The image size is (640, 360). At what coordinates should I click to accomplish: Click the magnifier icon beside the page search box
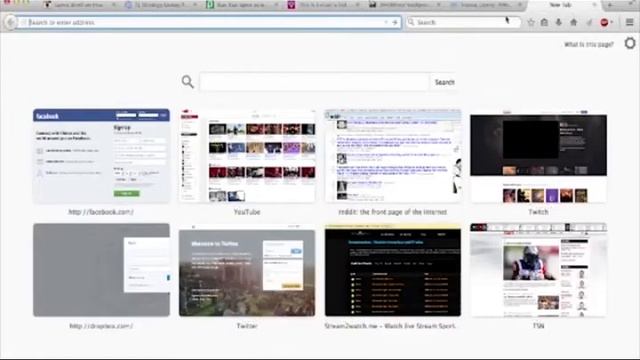(187, 82)
